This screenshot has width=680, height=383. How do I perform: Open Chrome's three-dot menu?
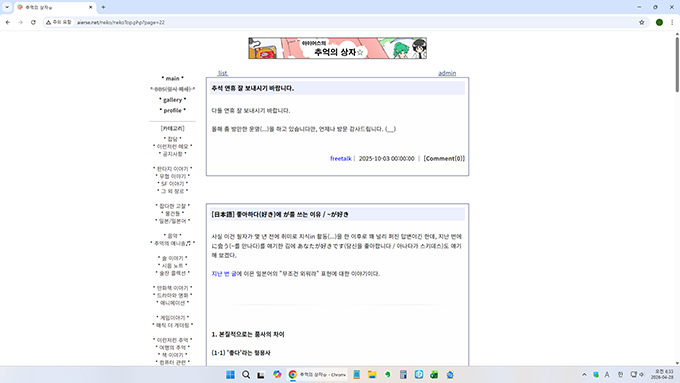[672, 22]
